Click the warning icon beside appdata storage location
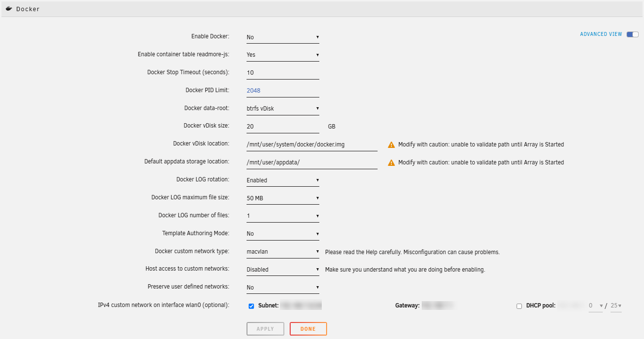 pyautogui.click(x=392, y=162)
